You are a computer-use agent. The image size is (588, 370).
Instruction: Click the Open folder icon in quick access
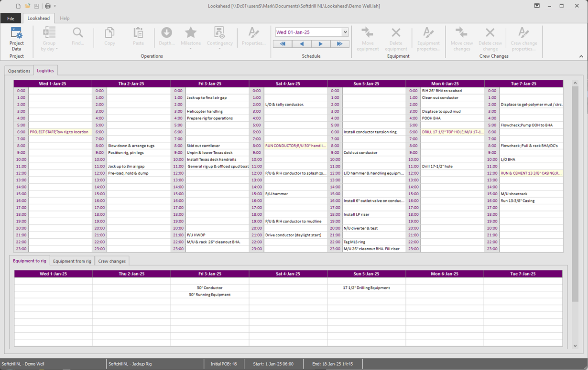(28, 6)
